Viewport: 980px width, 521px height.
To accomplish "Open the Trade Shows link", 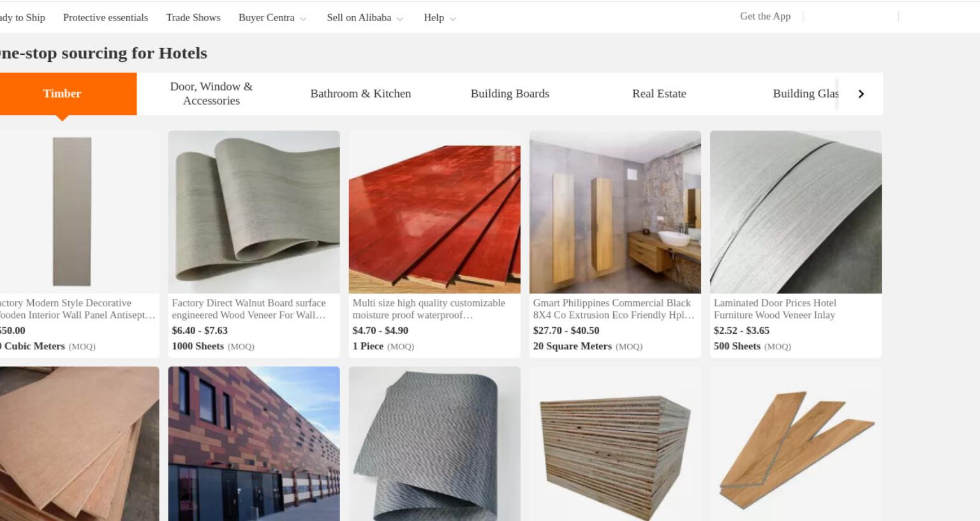I will point(193,18).
